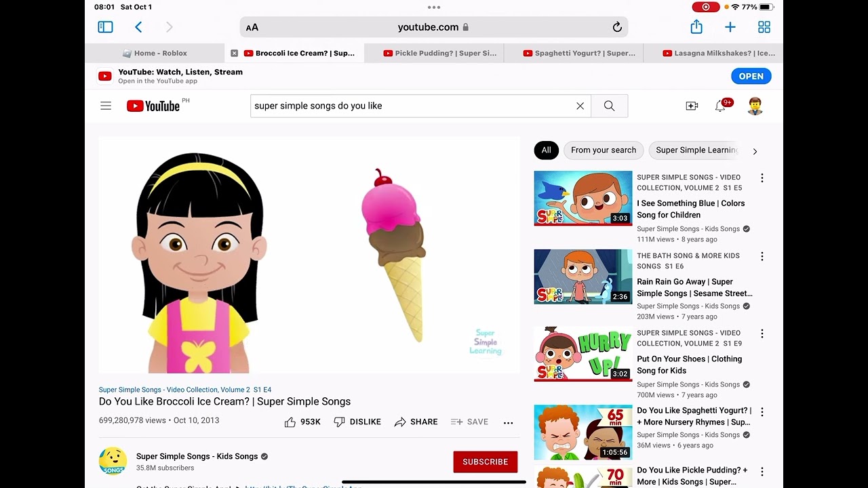Dislike the video
The width and height of the screenshot is (868, 488).
click(357, 422)
